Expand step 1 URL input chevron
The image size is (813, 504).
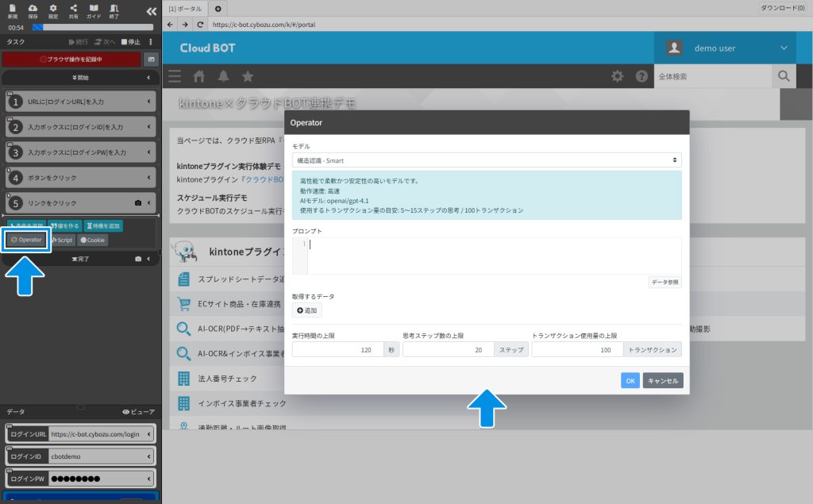click(x=148, y=102)
